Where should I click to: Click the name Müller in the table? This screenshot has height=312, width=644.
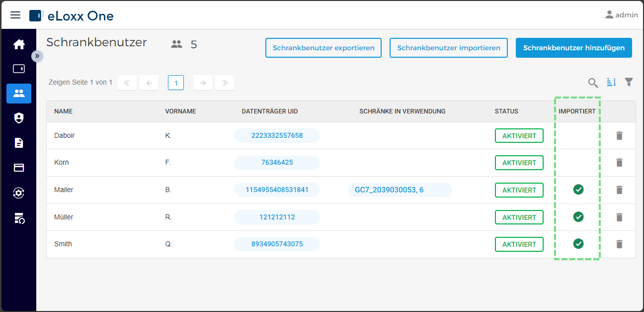pos(64,217)
